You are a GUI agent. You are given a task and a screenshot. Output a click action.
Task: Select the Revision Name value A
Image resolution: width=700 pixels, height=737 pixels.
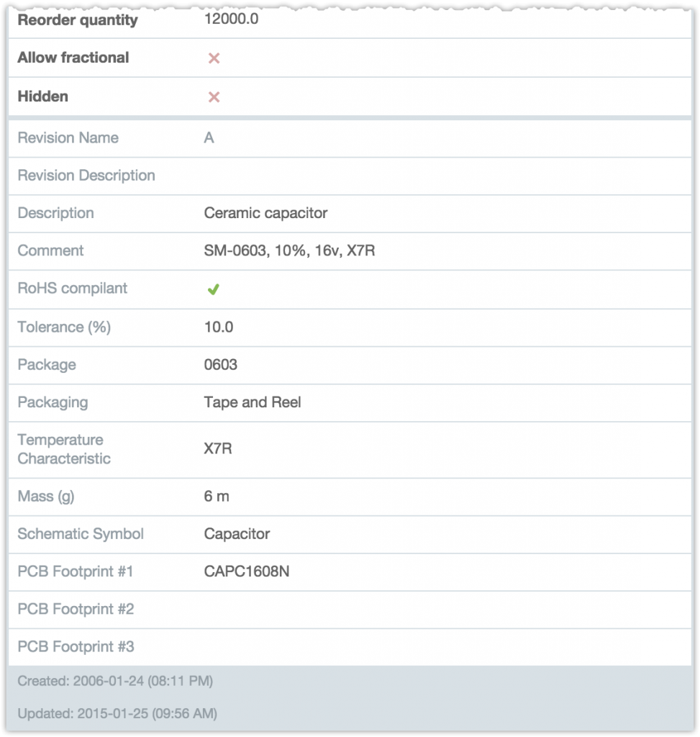pos(208,137)
